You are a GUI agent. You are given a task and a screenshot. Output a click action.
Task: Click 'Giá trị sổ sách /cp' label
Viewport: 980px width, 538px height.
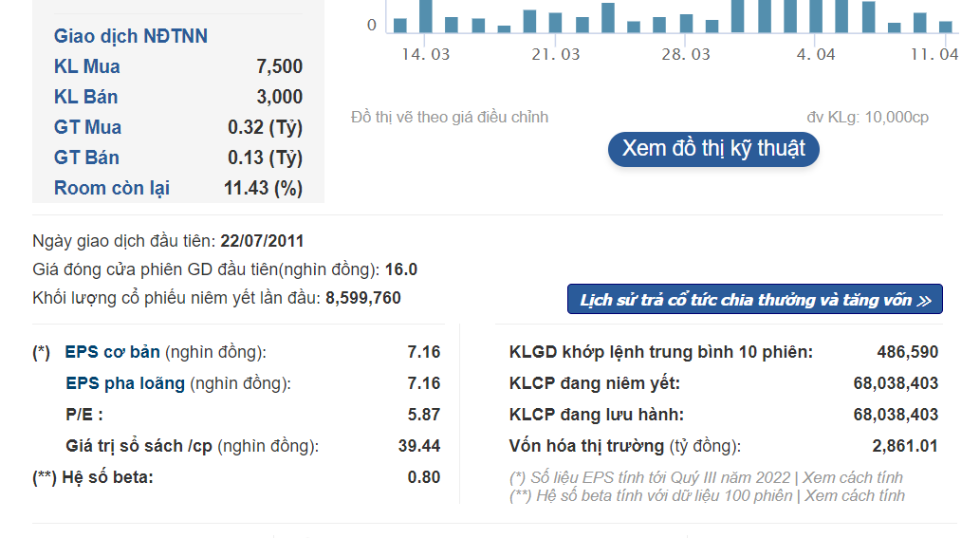click(139, 446)
